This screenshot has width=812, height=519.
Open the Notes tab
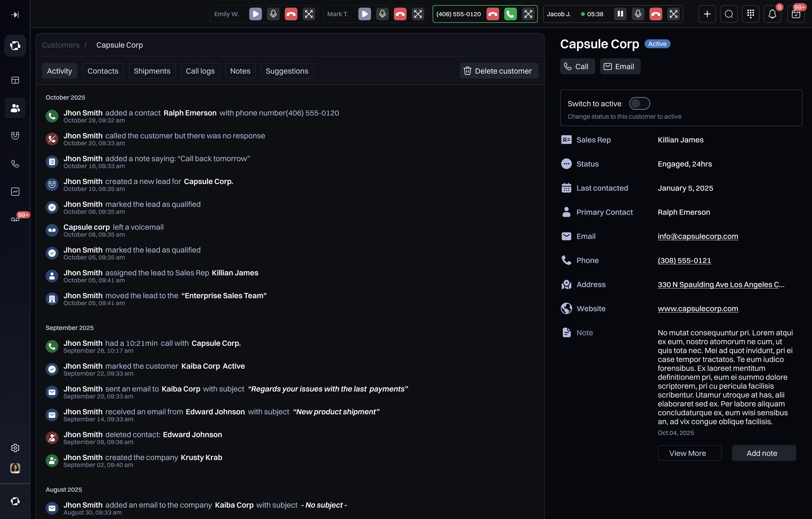(240, 71)
